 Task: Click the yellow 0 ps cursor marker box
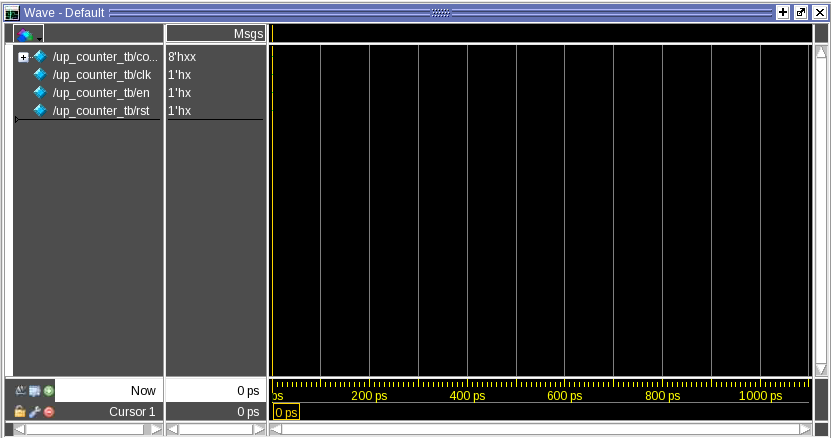(x=286, y=412)
